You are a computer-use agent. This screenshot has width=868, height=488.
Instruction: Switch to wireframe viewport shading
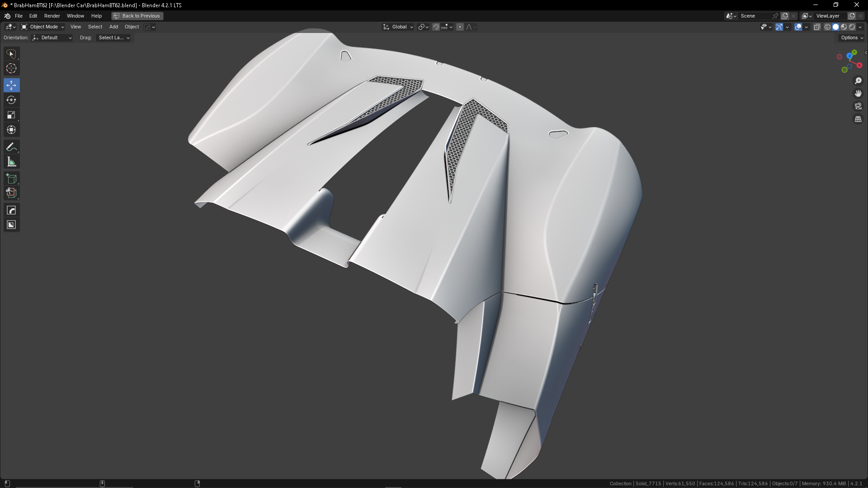click(x=827, y=27)
